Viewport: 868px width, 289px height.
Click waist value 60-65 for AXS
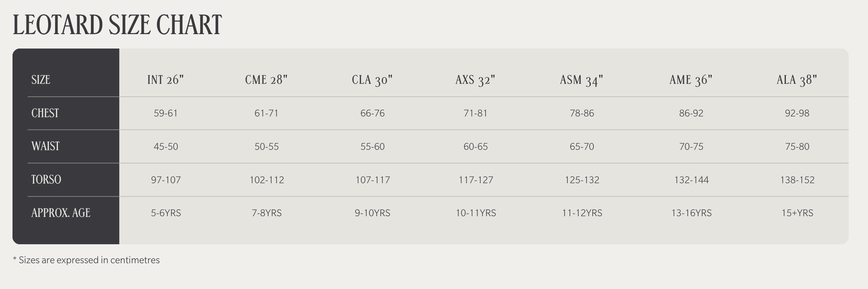476,146
